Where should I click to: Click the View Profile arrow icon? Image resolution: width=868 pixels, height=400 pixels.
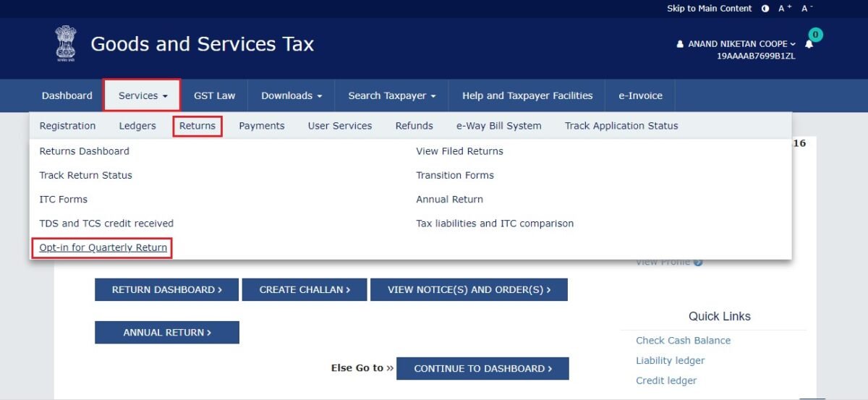(698, 262)
